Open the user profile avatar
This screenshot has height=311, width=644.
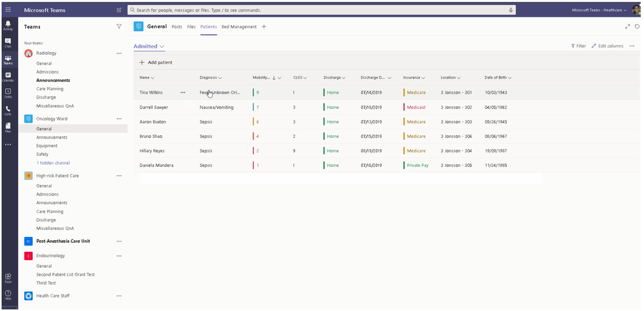coord(636,10)
